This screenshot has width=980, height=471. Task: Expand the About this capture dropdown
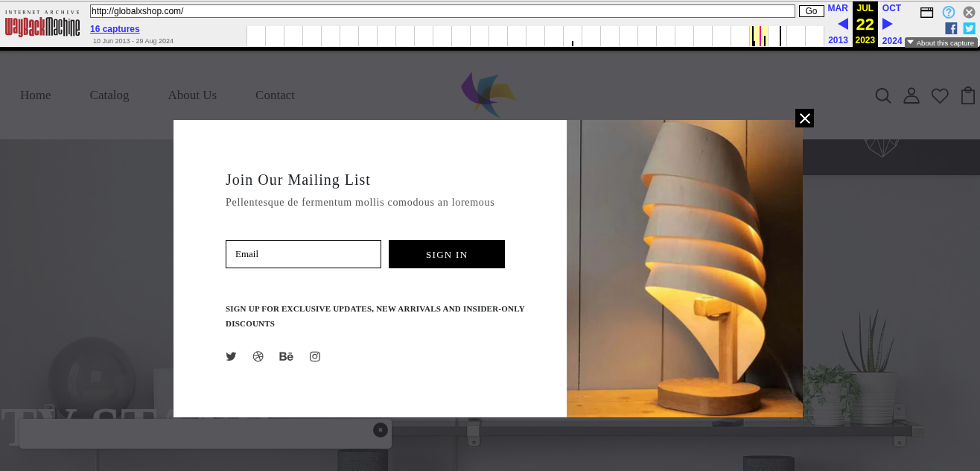click(941, 42)
